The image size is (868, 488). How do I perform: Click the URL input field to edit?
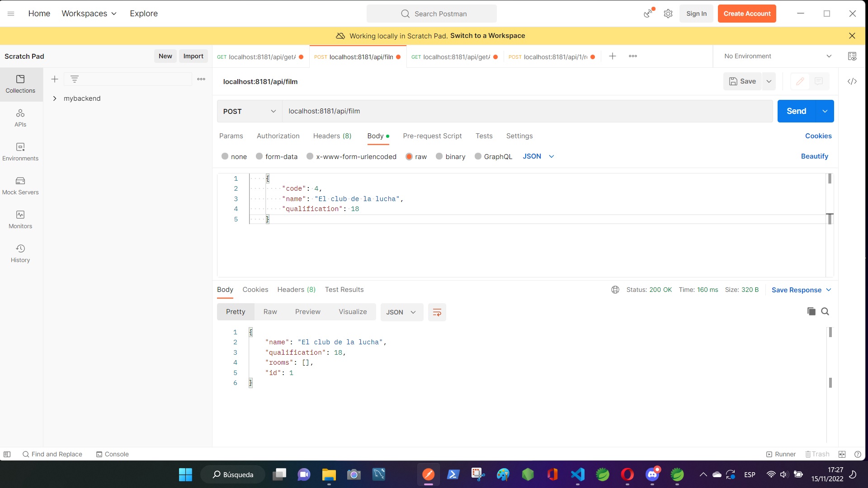(x=527, y=111)
